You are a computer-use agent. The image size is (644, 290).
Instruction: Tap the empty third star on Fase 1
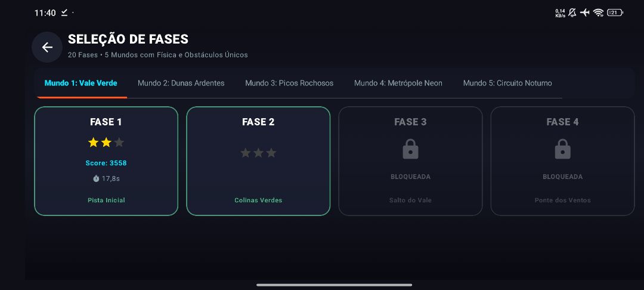(x=119, y=143)
